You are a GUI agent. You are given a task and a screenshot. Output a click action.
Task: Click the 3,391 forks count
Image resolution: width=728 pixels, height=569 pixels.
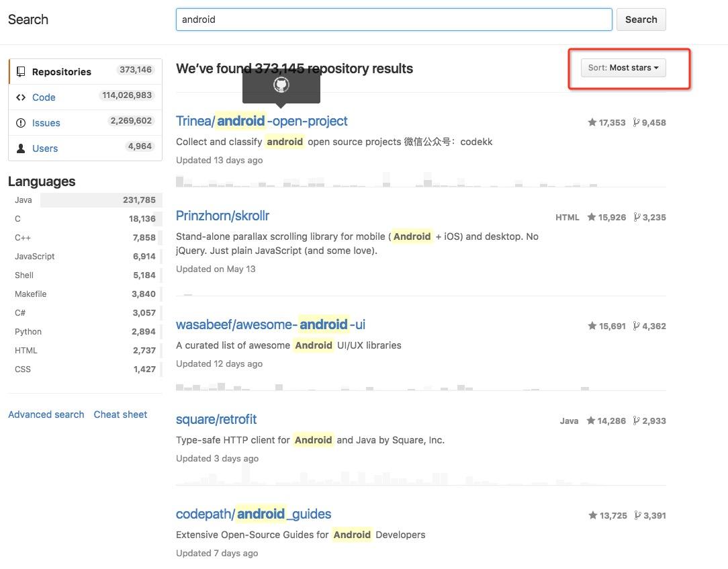point(655,515)
